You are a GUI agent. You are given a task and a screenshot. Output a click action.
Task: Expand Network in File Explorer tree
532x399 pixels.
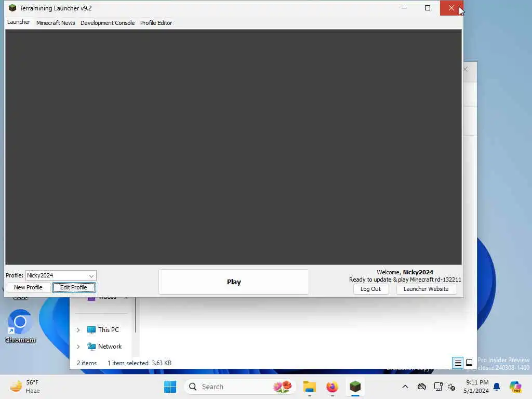[78, 347]
